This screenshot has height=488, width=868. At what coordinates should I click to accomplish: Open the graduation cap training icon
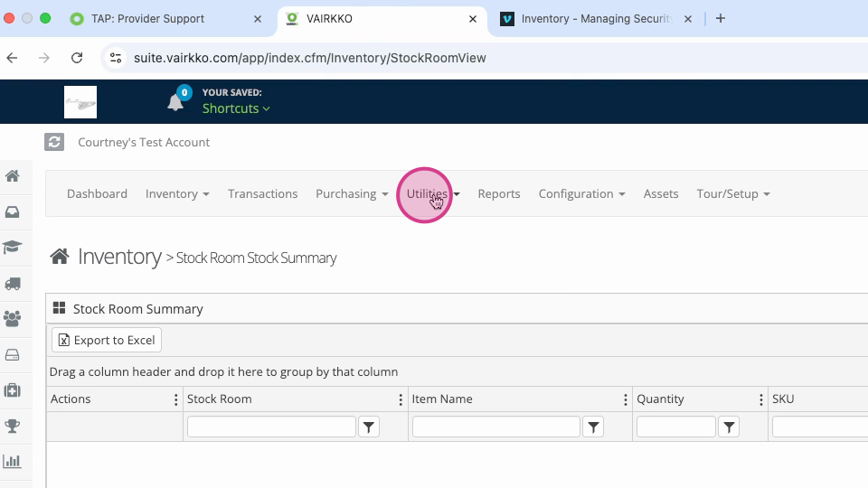point(12,247)
